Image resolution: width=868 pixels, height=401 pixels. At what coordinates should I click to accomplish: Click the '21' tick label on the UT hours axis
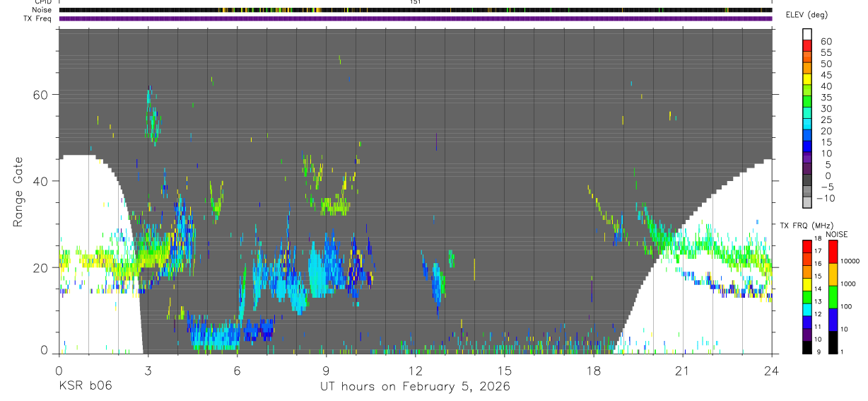coord(682,370)
